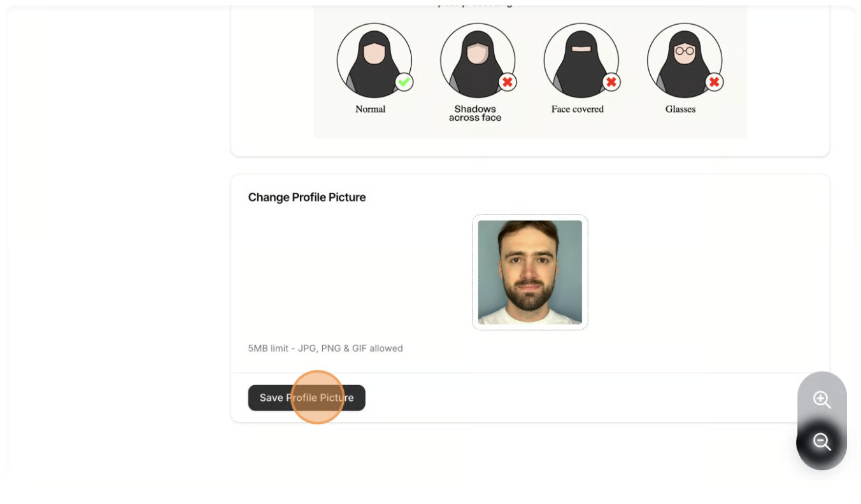Click the red X on Shadows avatar

tap(507, 82)
